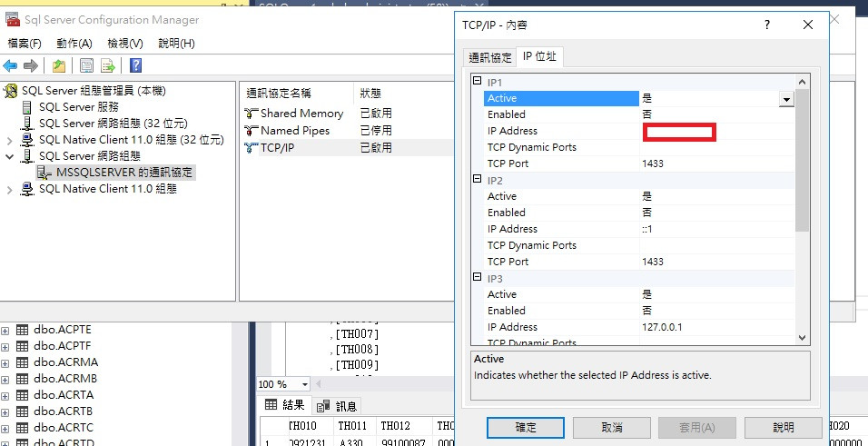Click the Named Pipes 已停用 status
Screen dimensions: 868x446
pos(376,131)
